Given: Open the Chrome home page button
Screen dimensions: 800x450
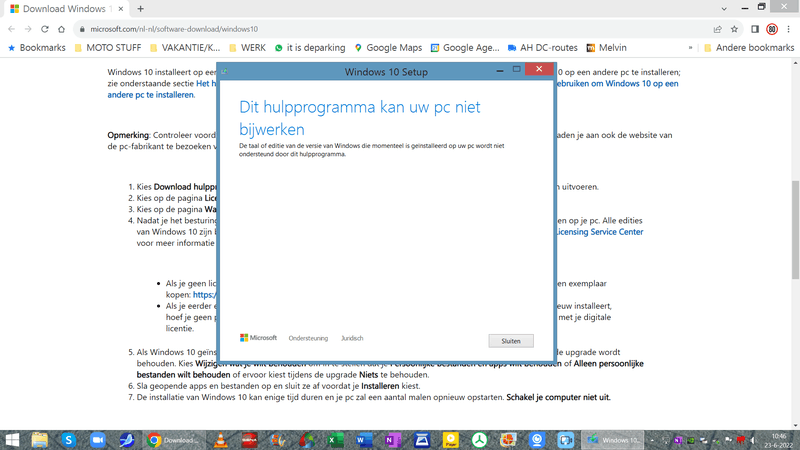Looking at the screenshot, I should click(61, 29).
